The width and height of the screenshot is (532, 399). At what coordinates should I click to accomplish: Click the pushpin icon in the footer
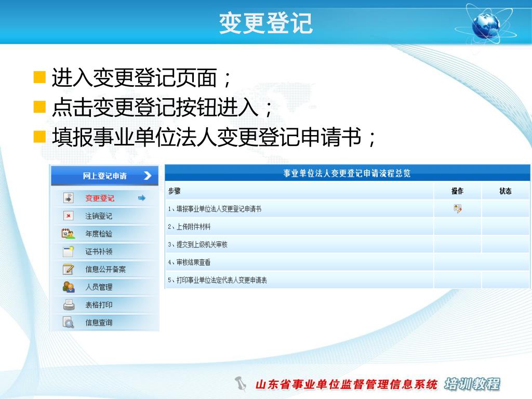coord(241,384)
